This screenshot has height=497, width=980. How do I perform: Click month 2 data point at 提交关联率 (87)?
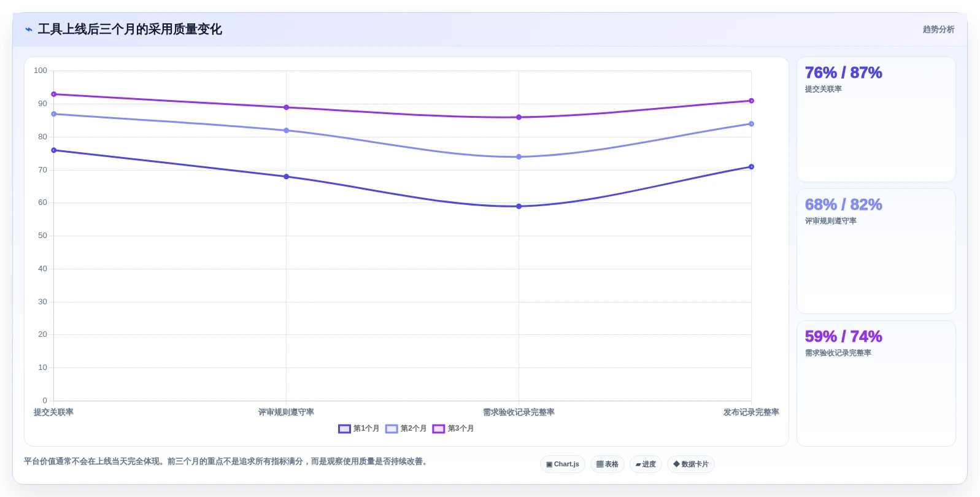click(x=53, y=114)
